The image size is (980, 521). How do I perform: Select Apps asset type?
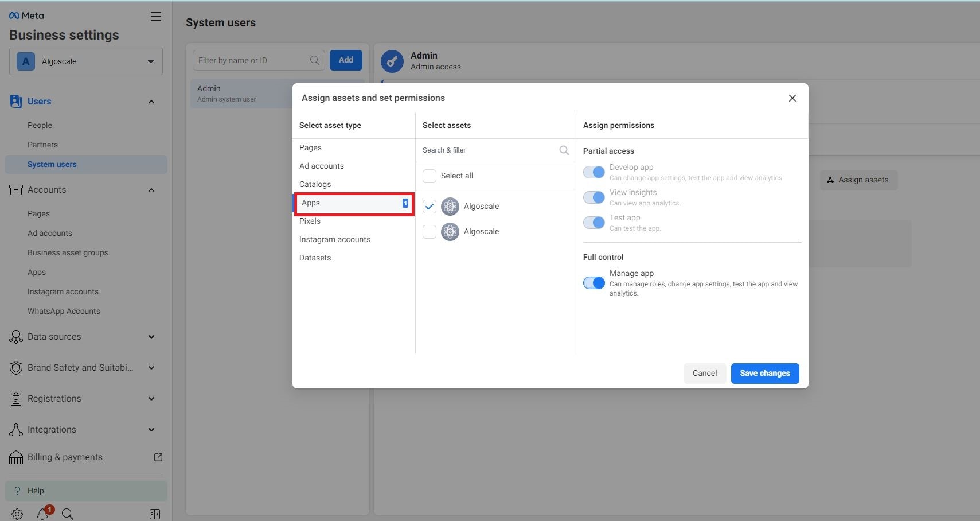pos(354,203)
